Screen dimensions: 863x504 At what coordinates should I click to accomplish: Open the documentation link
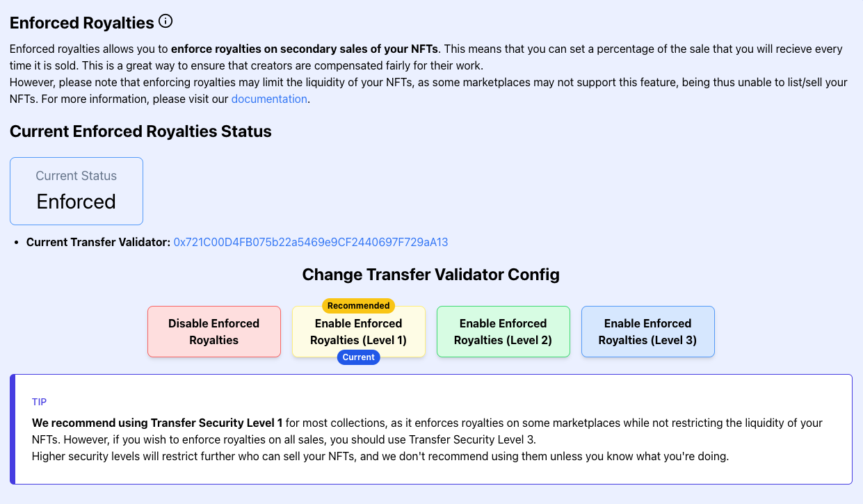tap(269, 99)
